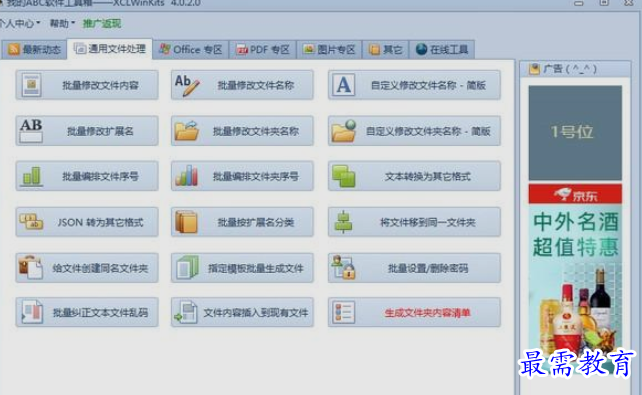This screenshot has height=395, width=642.
Task: Open 自定义修改文件名称 - 简版
Action: pos(414,85)
